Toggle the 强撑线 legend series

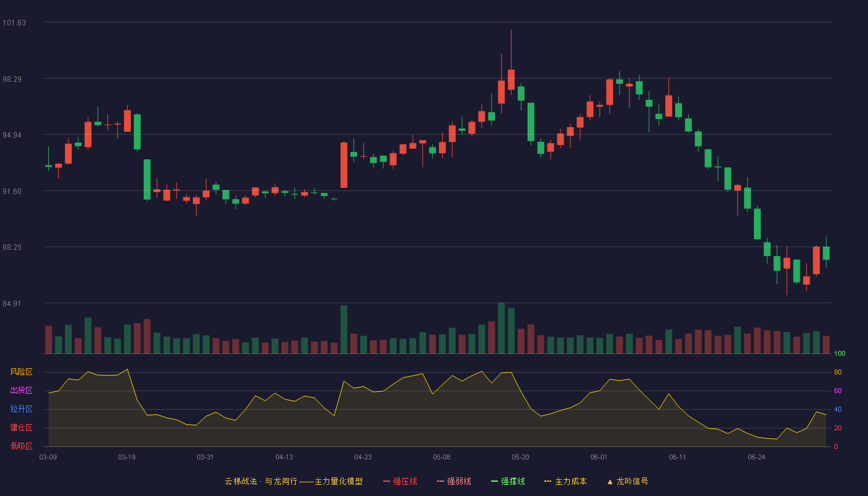(508, 481)
